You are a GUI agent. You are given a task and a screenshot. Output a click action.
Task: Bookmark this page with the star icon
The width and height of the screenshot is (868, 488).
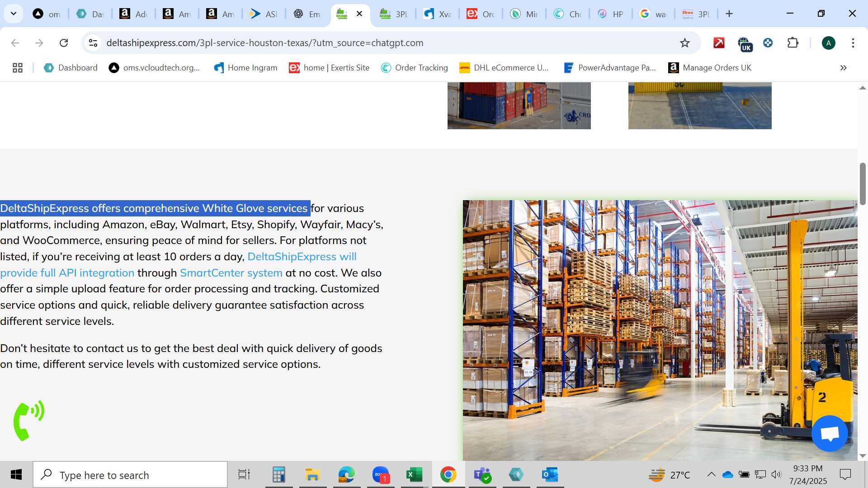coord(685,43)
